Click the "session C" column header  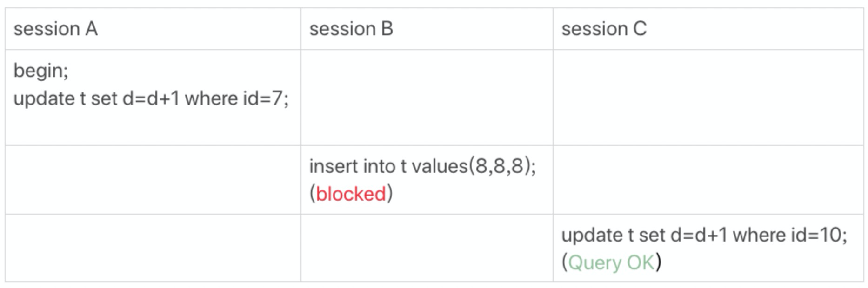click(x=604, y=29)
